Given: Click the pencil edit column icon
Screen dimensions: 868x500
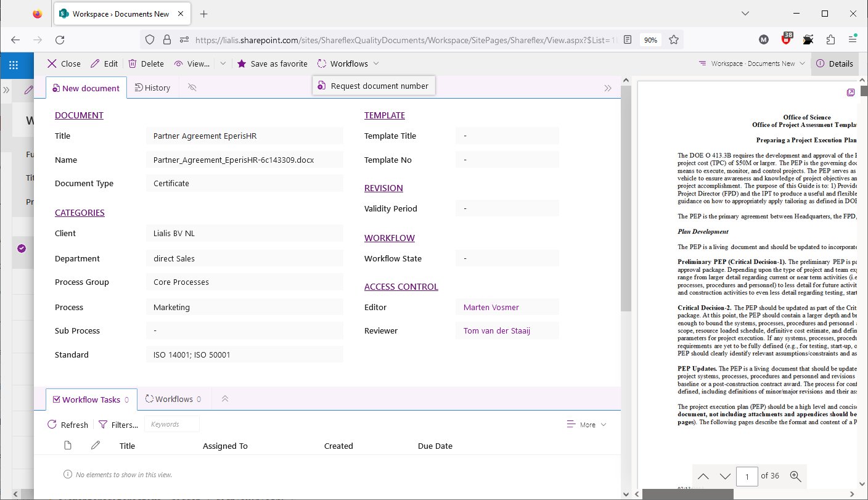Looking at the screenshot, I should click(x=95, y=446).
